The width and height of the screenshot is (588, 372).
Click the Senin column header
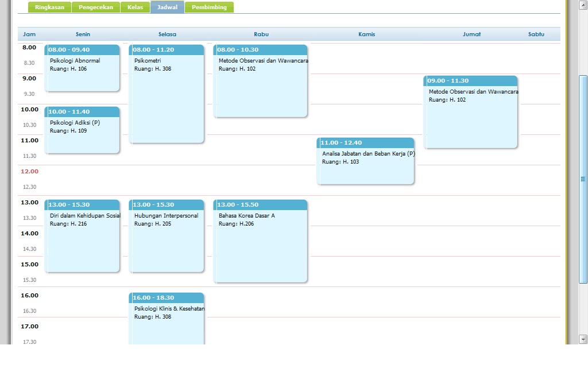point(83,34)
